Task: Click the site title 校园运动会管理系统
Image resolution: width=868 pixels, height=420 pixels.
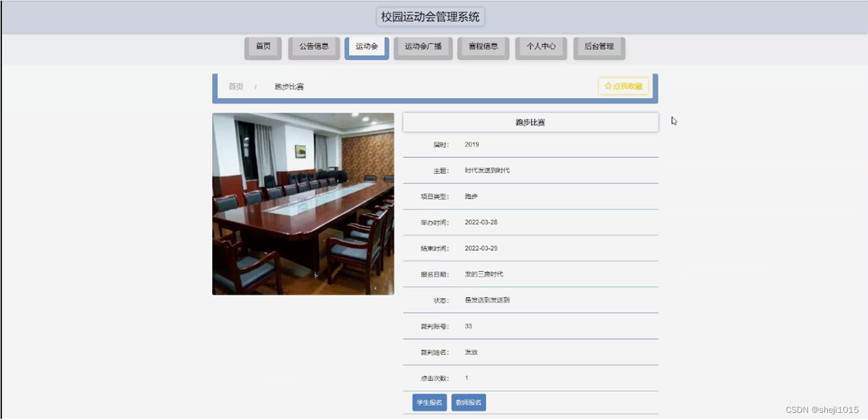Action: (430, 17)
